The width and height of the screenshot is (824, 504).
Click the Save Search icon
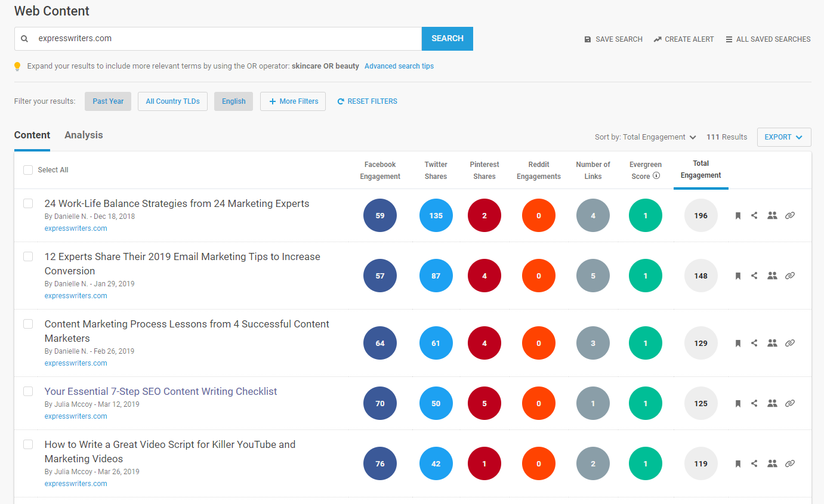coord(588,39)
